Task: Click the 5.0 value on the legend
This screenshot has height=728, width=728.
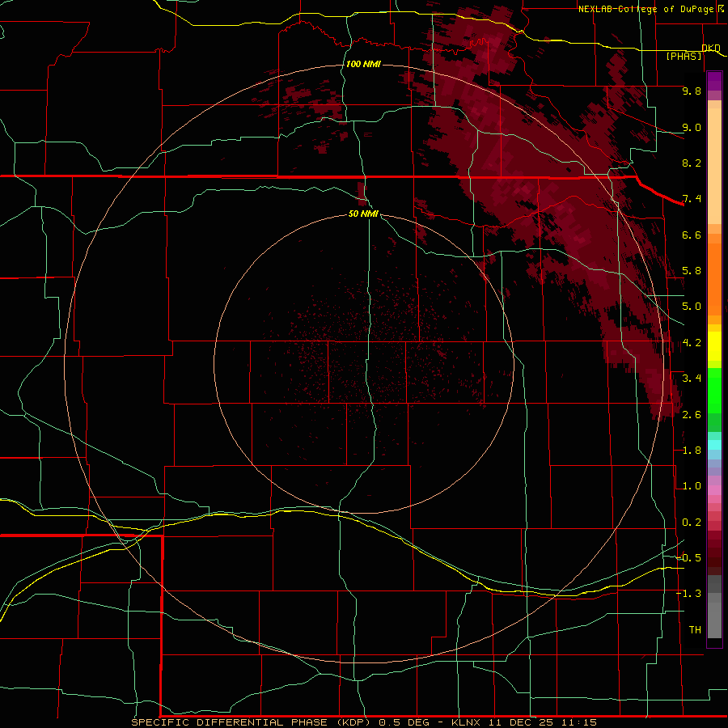Action: coord(692,307)
